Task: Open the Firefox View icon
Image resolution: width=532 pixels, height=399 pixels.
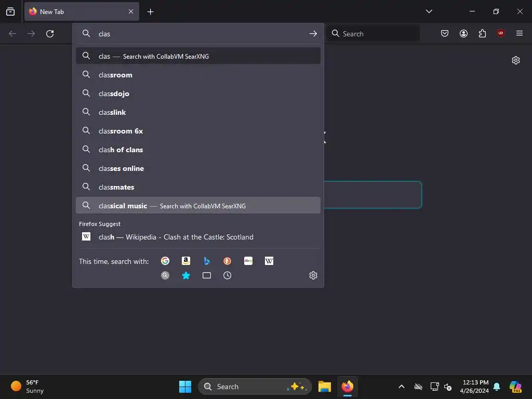Action: pyautogui.click(x=10, y=11)
